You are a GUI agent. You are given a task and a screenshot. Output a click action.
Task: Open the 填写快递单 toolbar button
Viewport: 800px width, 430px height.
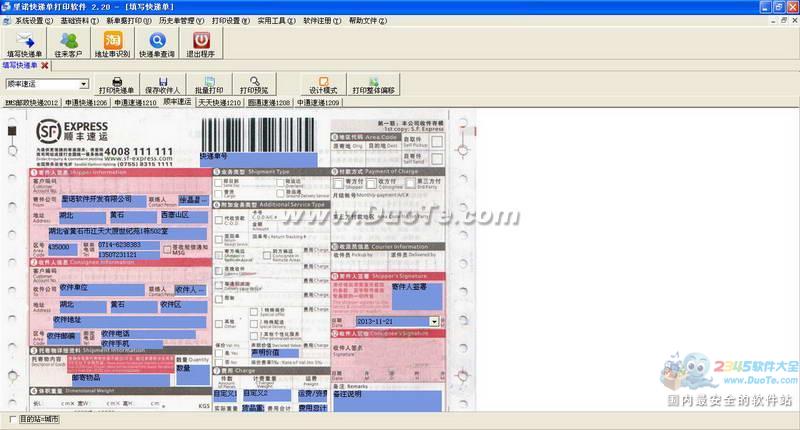(x=24, y=44)
